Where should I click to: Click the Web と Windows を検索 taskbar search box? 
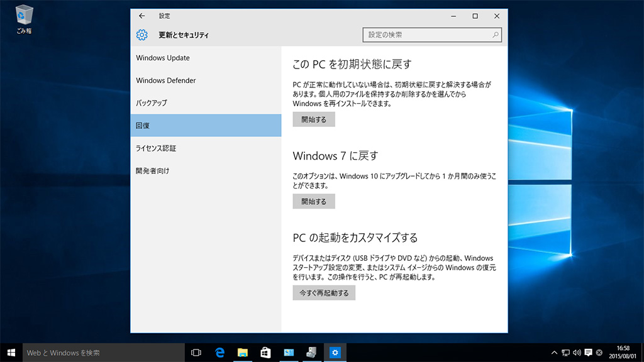104,353
